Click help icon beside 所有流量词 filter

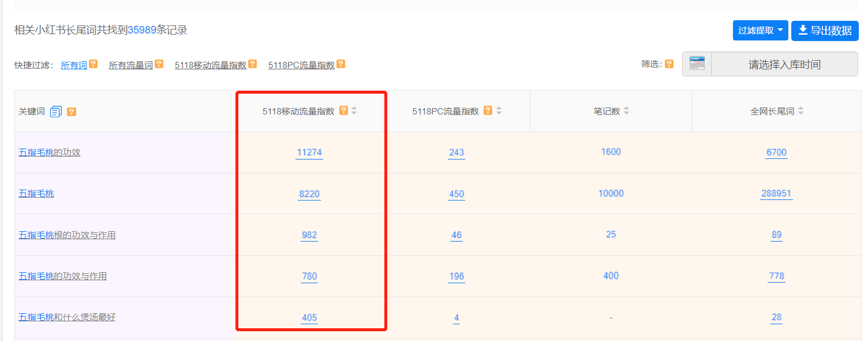(159, 65)
